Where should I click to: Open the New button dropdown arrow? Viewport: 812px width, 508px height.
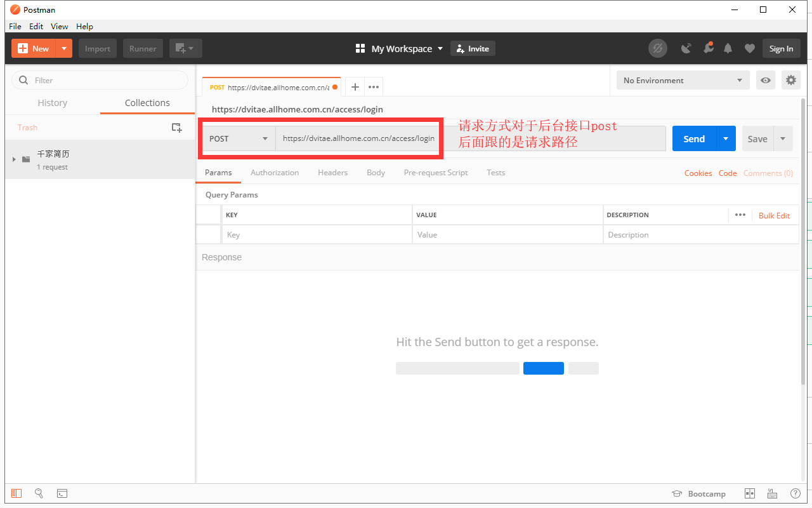pyautogui.click(x=64, y=48)
